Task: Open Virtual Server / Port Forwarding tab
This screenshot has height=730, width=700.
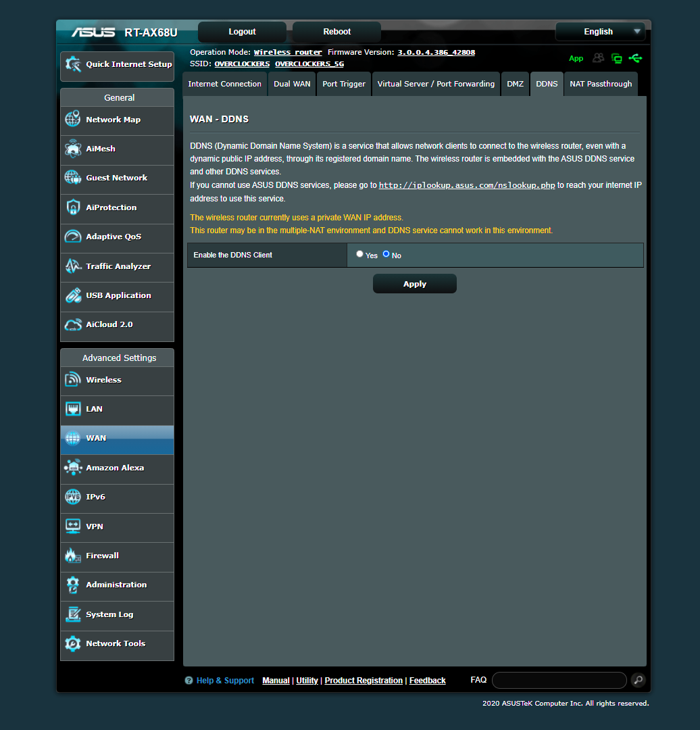Action: pos(436,84)
